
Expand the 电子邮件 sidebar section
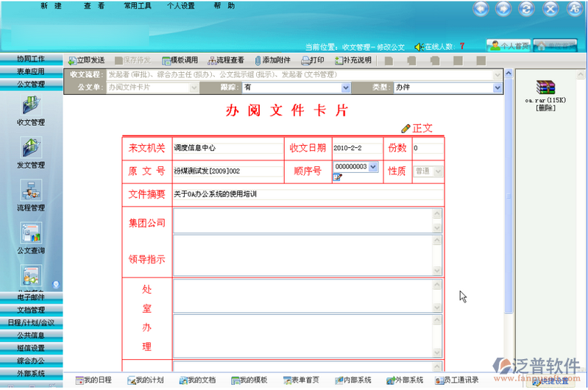point(31,297)
